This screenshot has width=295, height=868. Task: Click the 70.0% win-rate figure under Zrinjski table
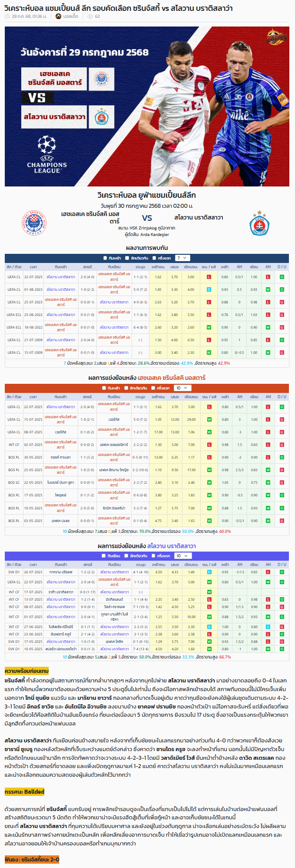(145, 531)
